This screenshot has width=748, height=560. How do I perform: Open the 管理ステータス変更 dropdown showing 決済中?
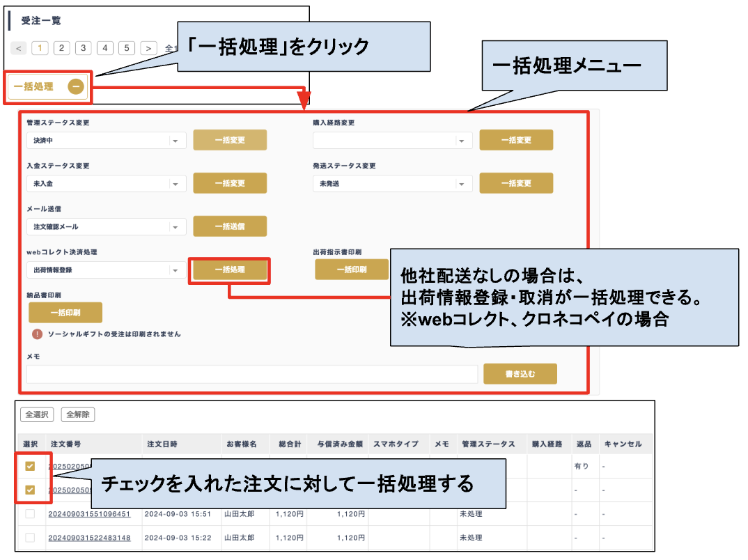[x=106, y=141]
